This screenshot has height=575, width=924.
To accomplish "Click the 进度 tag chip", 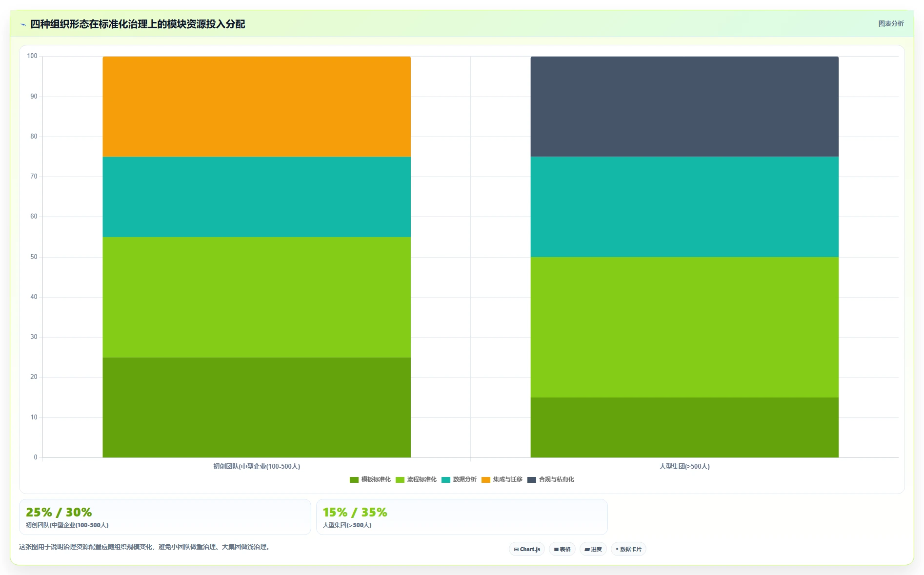I will click(x=593, y=549).
